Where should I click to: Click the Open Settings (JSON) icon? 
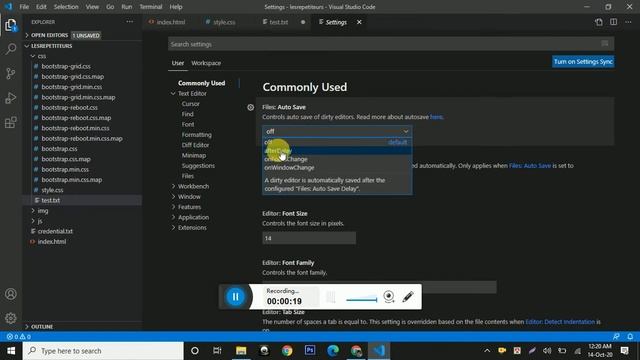click(599, 22)
